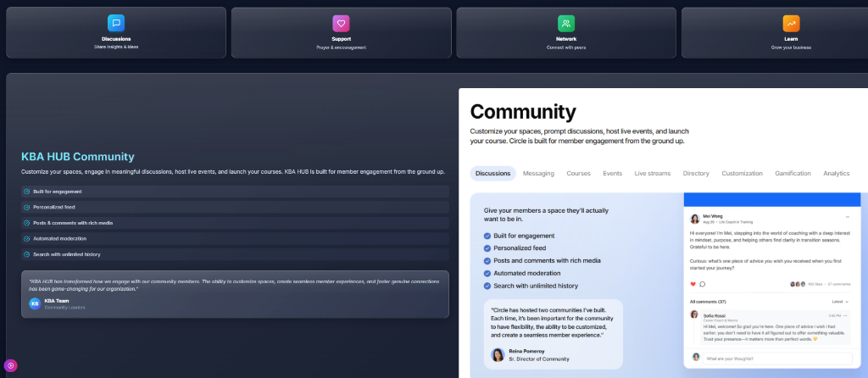Click check icon beside KBA 'Search with unlimited history'
The width and height of the screenshot is (868, 378).
click(26, 254)
